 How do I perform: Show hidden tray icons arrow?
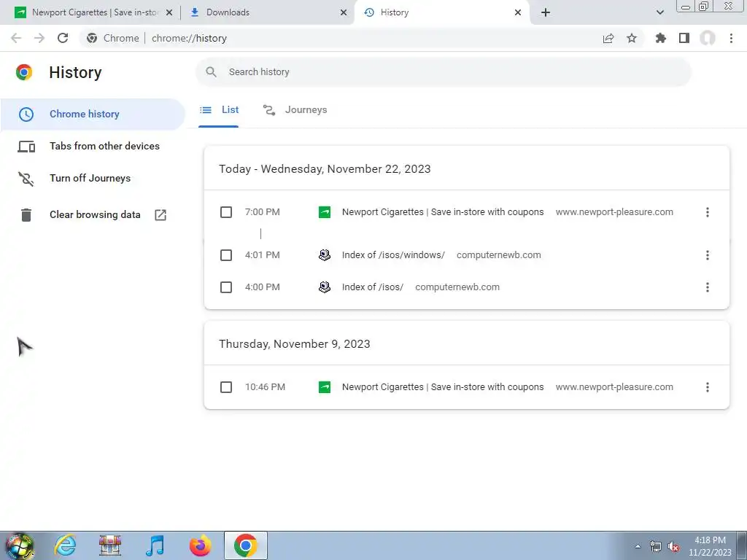(x=638, y=547)
